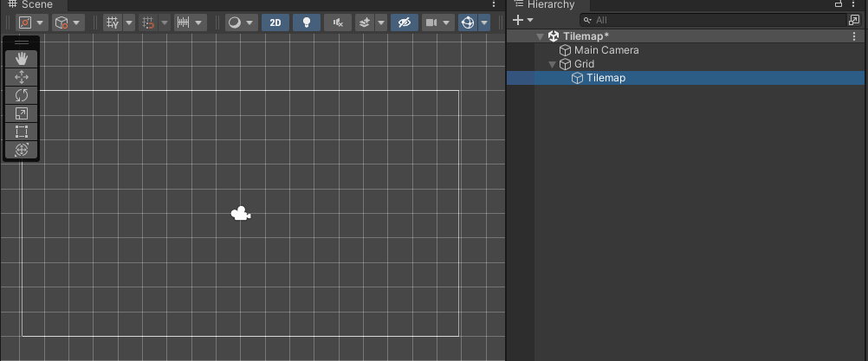868x361 pixels.
Task: Select the Rect tool
Action: [21, 132]
